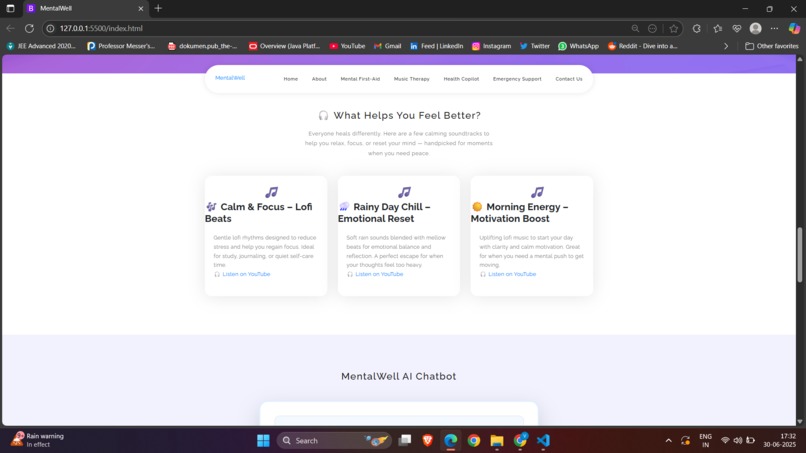Switch to Microsoft Edge on the taskbar
Screen dimensions: 806x453
coord(450,440)
